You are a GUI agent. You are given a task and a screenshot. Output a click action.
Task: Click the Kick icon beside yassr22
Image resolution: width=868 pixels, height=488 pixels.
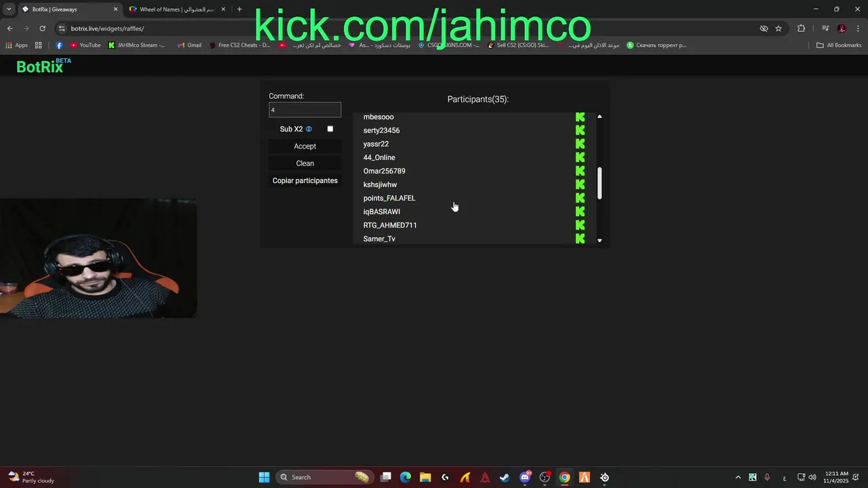(x=580, y=144)
